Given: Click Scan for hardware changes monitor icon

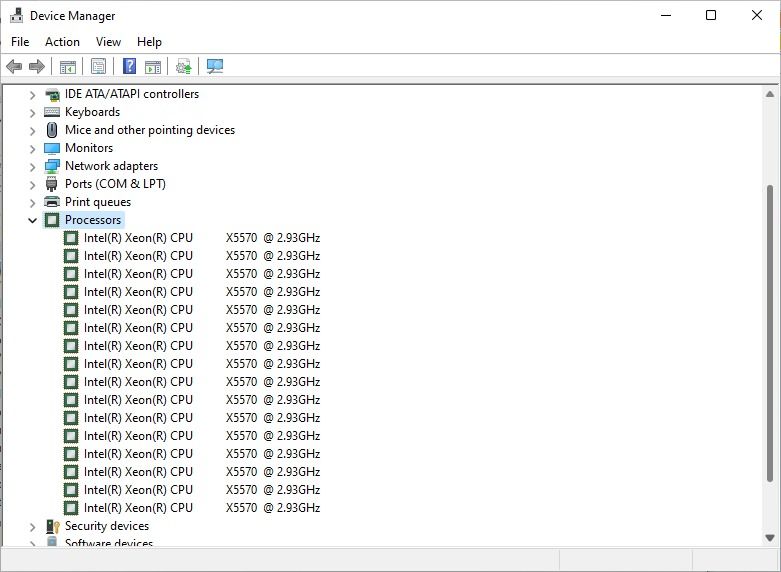Looking at the screenshot, I should coord(214,67).
